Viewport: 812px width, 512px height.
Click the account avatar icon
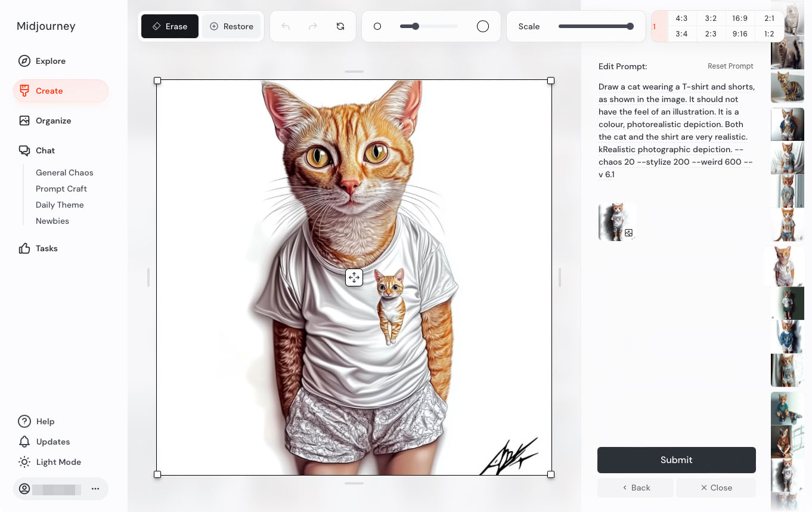(24, 489)
